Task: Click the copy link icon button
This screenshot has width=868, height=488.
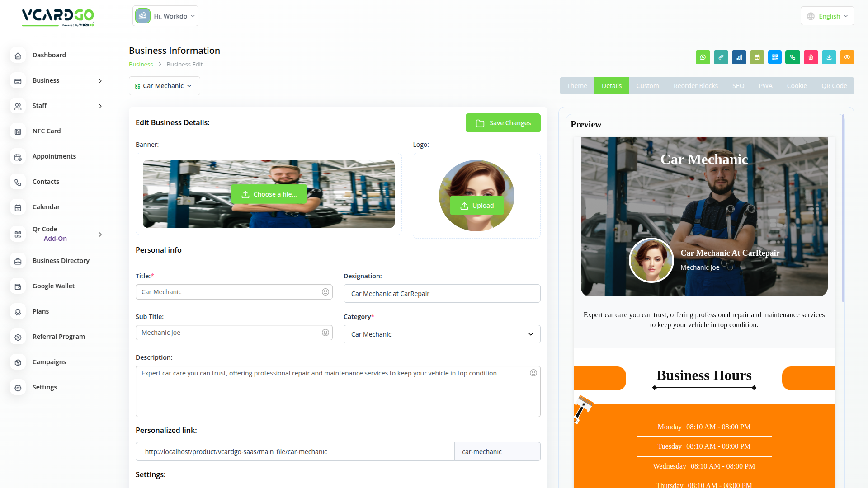Action: tap(721, 57)
